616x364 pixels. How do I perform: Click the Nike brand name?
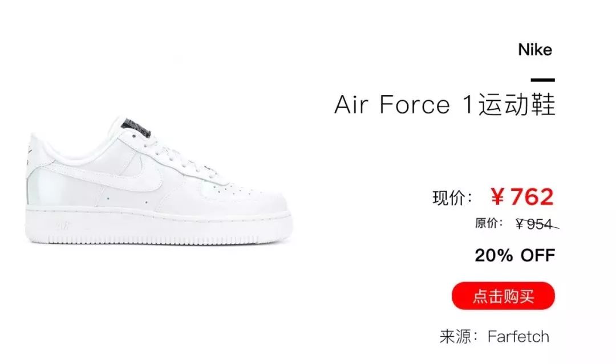click(535, 50)
